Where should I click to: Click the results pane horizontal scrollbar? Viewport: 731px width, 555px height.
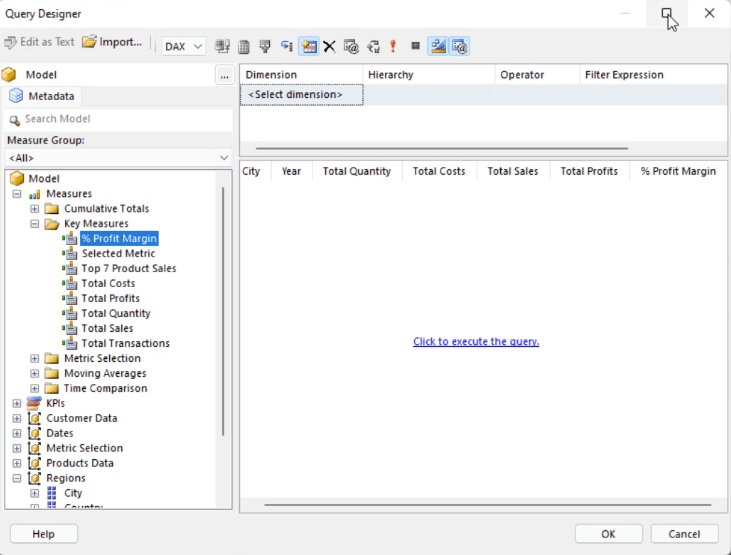click(x=487, y=505)
